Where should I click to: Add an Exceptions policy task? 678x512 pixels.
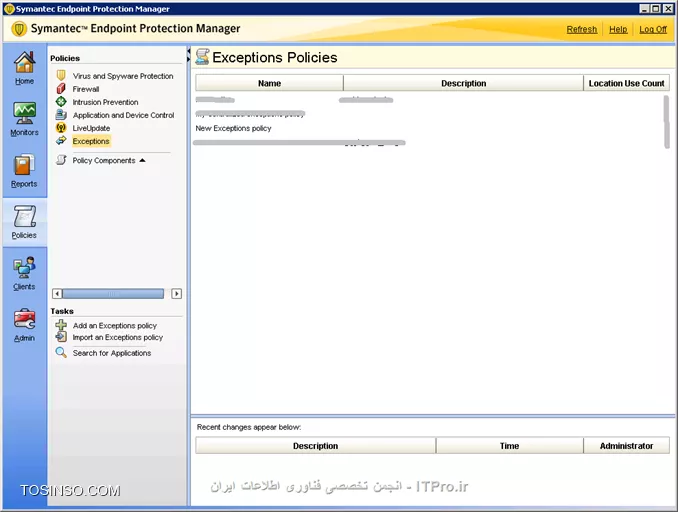[x=115, y=326]
